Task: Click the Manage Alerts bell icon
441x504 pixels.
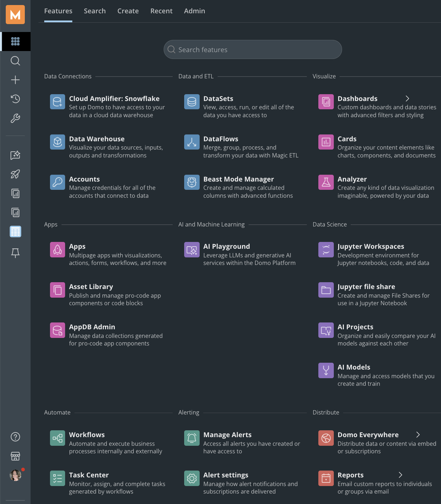Action: tap(192, 438)
